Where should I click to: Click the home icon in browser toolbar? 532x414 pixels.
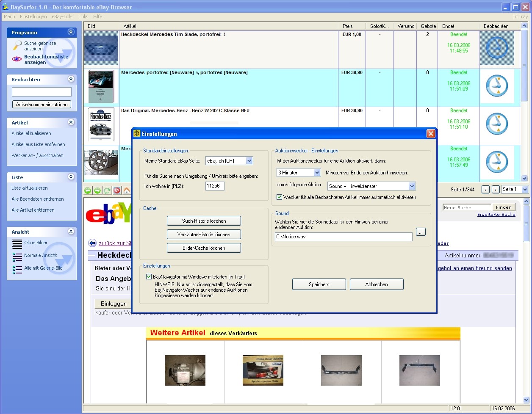126,190
